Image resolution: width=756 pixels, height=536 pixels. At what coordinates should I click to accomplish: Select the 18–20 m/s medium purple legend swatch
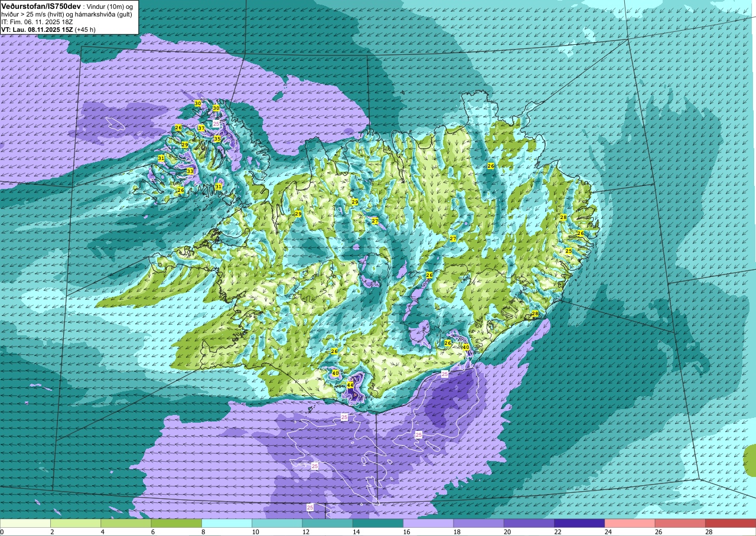[x=478, y=524]
